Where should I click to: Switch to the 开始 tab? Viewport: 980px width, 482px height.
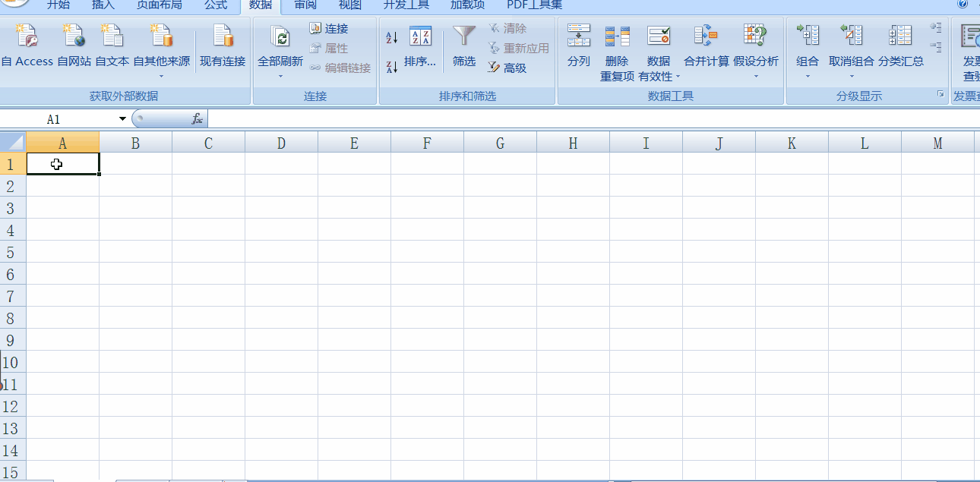[x=58, y=5]
